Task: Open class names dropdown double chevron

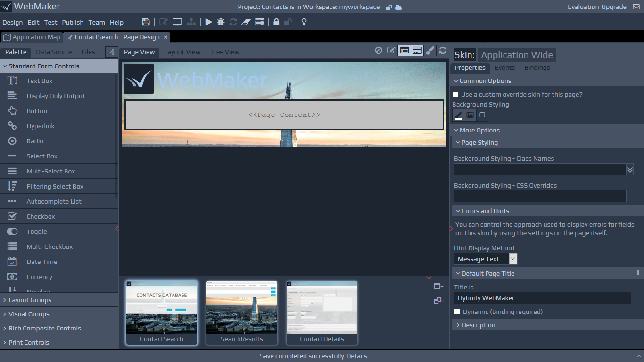Action: point(630,170)
